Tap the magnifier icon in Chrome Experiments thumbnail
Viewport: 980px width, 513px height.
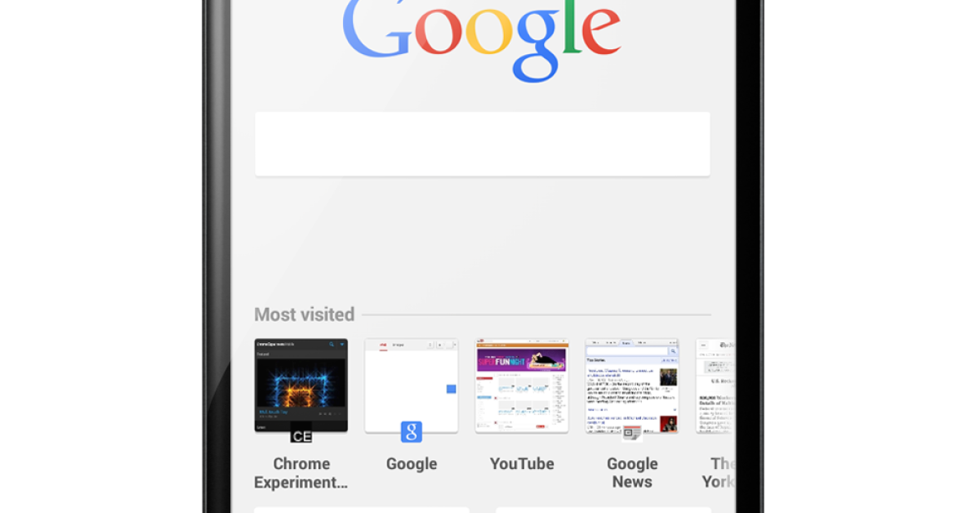pyautogui.click(x=332, y=345)
